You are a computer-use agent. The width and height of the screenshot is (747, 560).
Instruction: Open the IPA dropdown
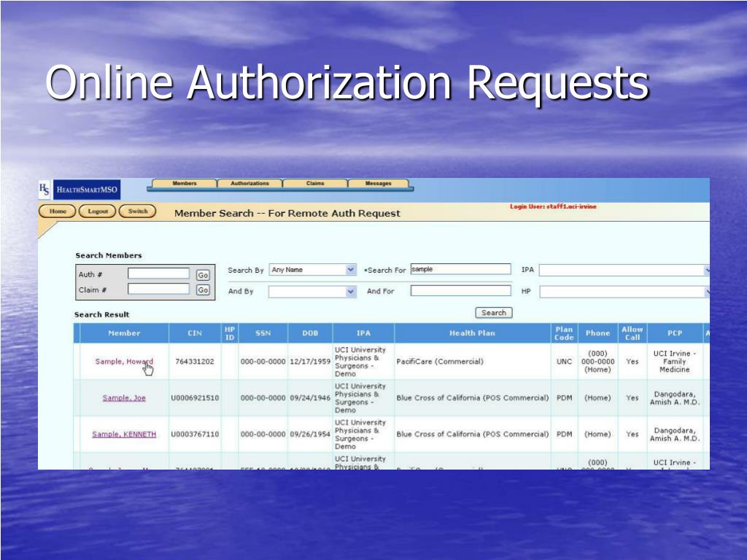click(x=624, y=270)
